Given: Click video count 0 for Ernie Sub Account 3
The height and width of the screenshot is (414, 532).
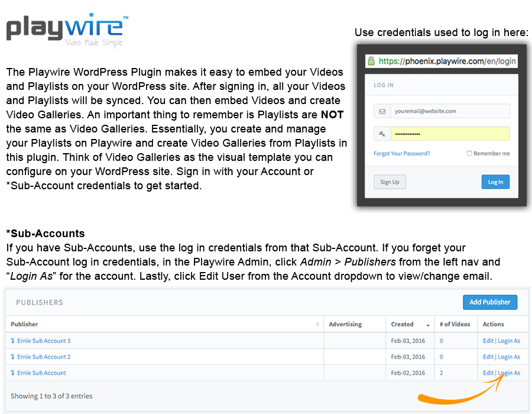Looking at the screenshot, I should pyautogui.click(x=441, y=341).
